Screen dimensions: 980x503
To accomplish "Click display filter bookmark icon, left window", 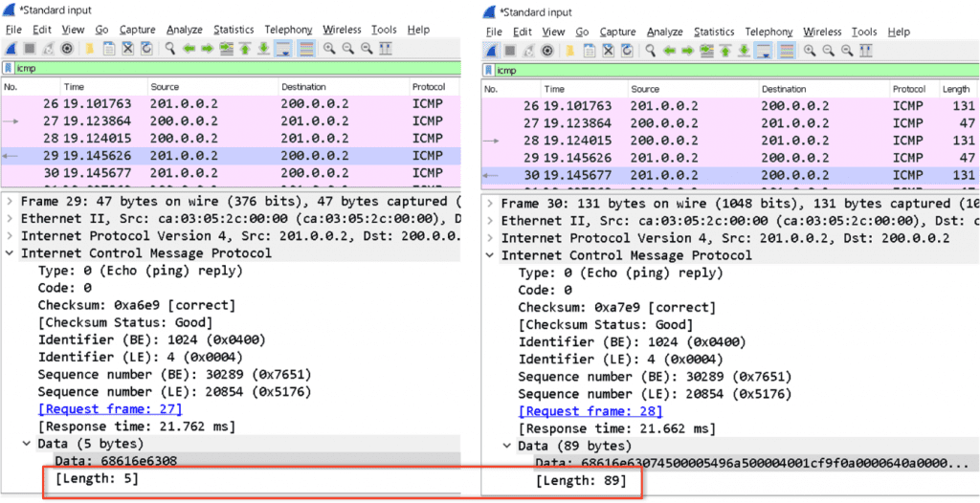I will point(8,68).
